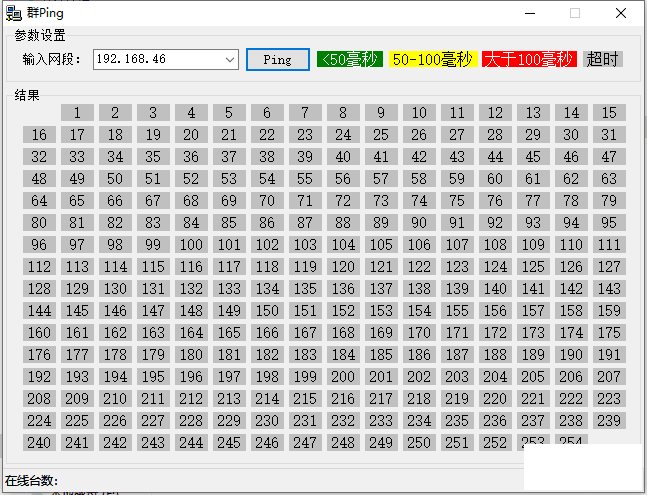This screenshot has width=647, height=495.
Task: Click host cell 175
Action: [609, 332]
